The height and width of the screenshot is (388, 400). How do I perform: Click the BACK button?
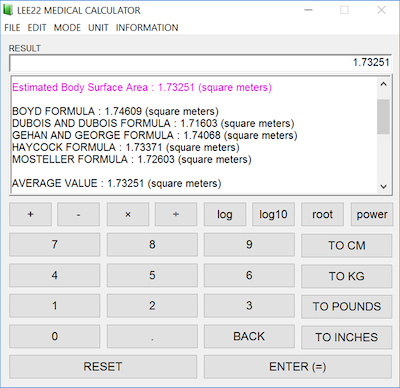coord(249,336)
